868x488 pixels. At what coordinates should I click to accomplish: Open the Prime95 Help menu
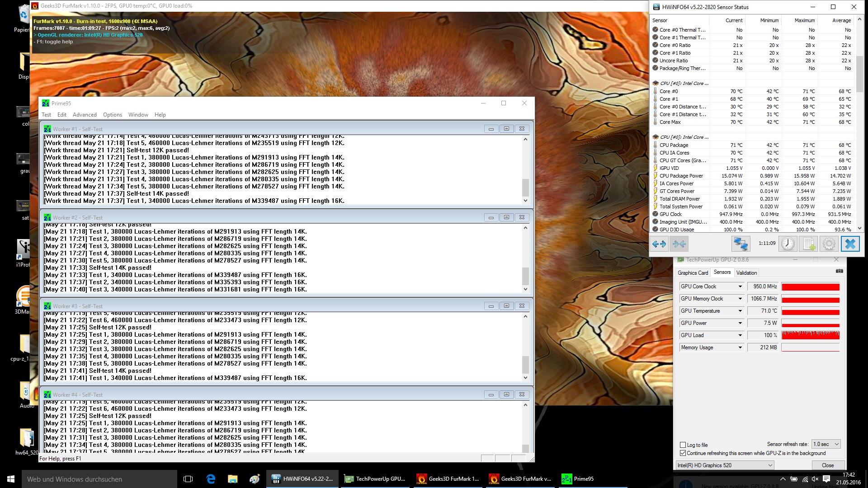tap(160, 115)
